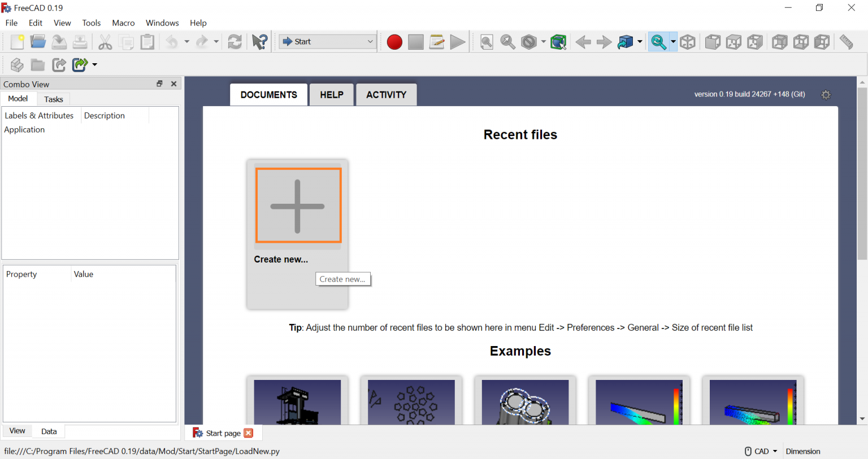Switch to the Tasks tab
Screen dimensions: 868x459
point(54,99)
